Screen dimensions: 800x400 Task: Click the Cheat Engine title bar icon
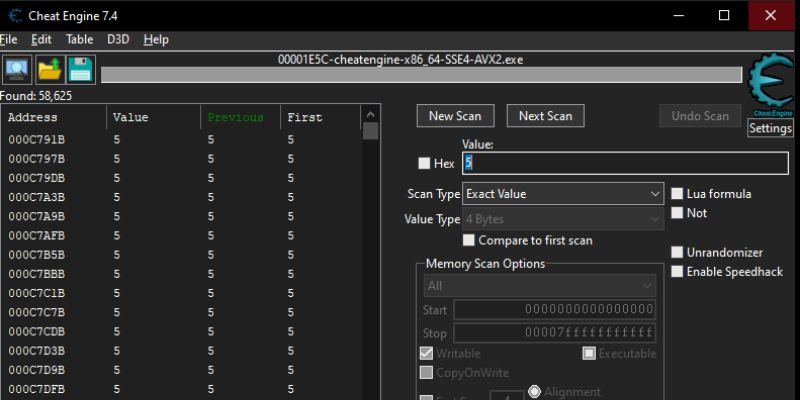[16, 16]
